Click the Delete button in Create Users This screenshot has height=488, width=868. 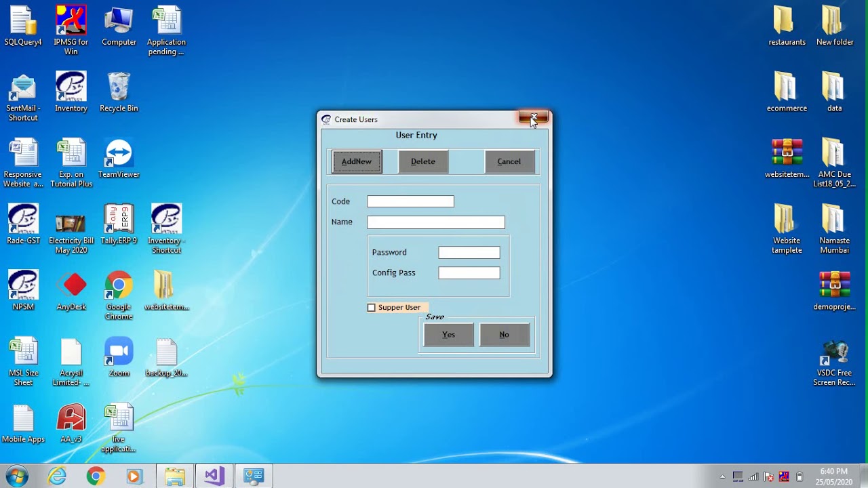coord(423,161)
